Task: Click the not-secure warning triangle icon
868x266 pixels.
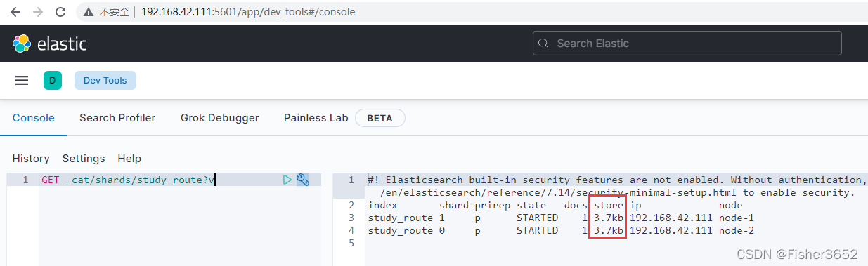Action: (x=89, y=12)
